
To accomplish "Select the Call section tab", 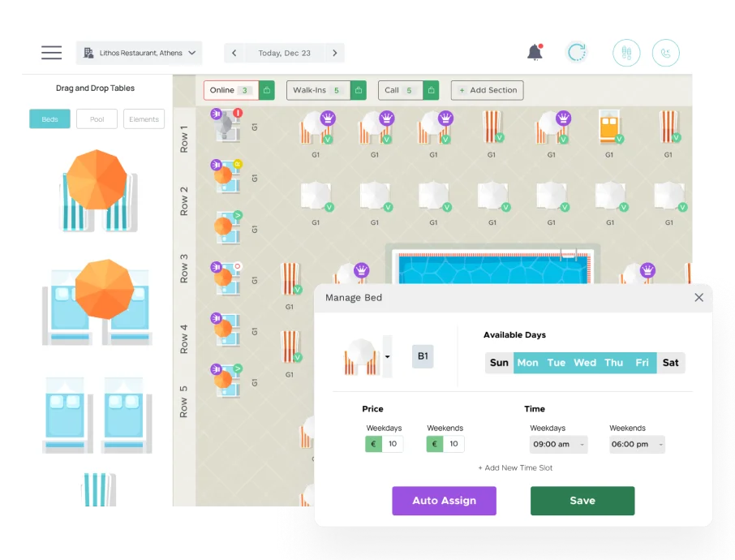I will click(400, 90).
